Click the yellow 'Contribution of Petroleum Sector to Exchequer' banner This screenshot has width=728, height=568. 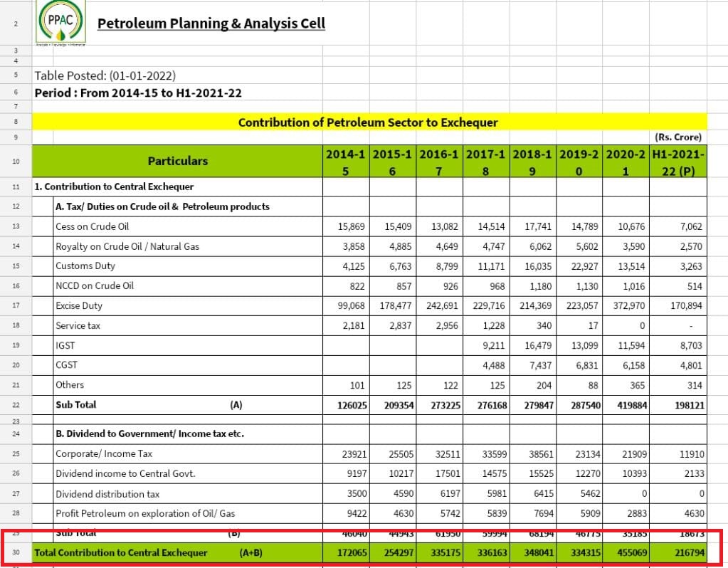[x=369, y=122]
